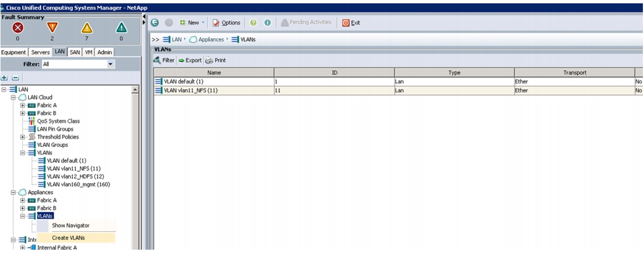
Task: Go back with the green back arrow
Action: pyautogui.click(x=155, y=23)
